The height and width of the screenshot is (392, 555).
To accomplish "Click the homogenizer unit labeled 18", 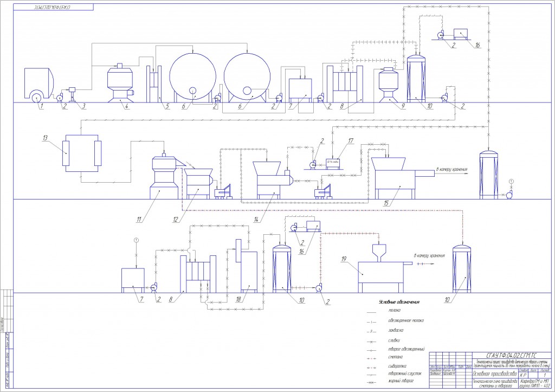I will [x=247, y=266].
